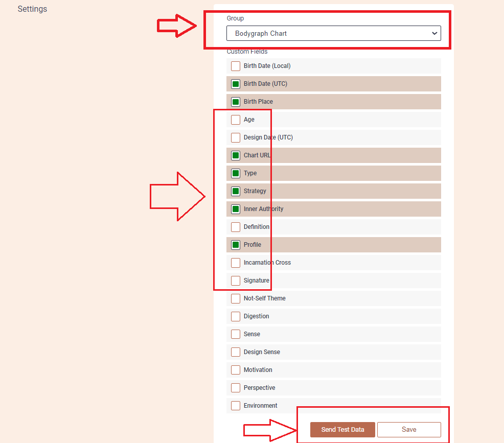Click the Strategy label text
This screenshot has width=504, height=443.
point(255,191)
